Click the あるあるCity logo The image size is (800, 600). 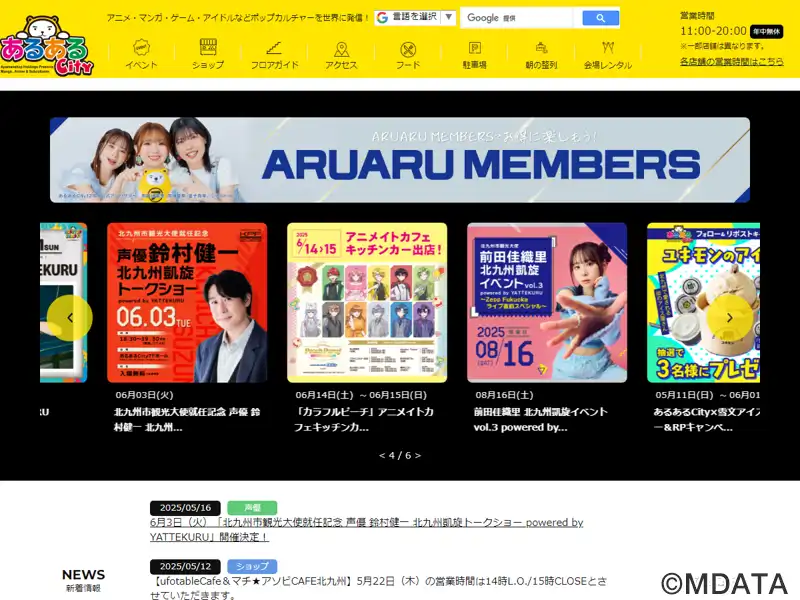click(x=47, y=46)
